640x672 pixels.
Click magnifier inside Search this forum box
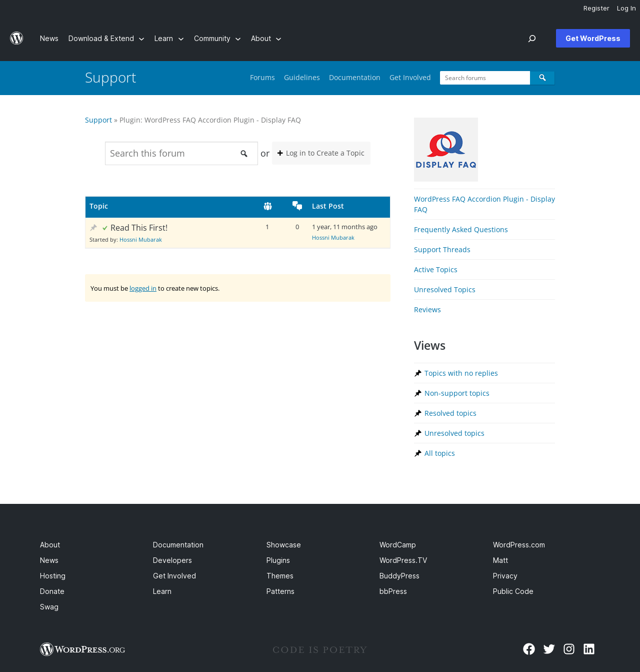(244, 154)
